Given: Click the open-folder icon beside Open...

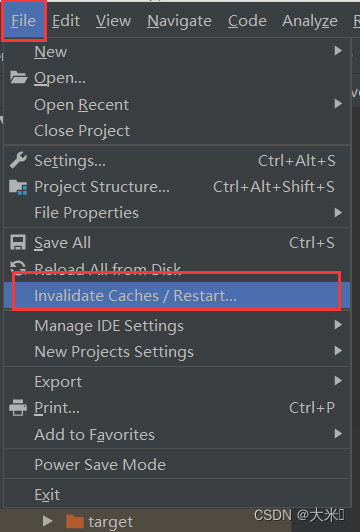Looking at the screenshot, I should 18,78.
